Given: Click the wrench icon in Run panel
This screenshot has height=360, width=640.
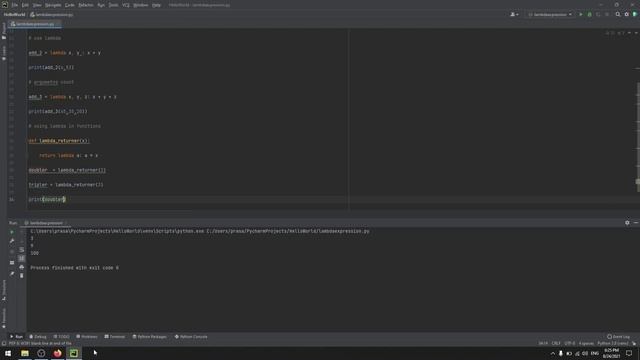Looking at the screenshot, I should coord(12,241).
